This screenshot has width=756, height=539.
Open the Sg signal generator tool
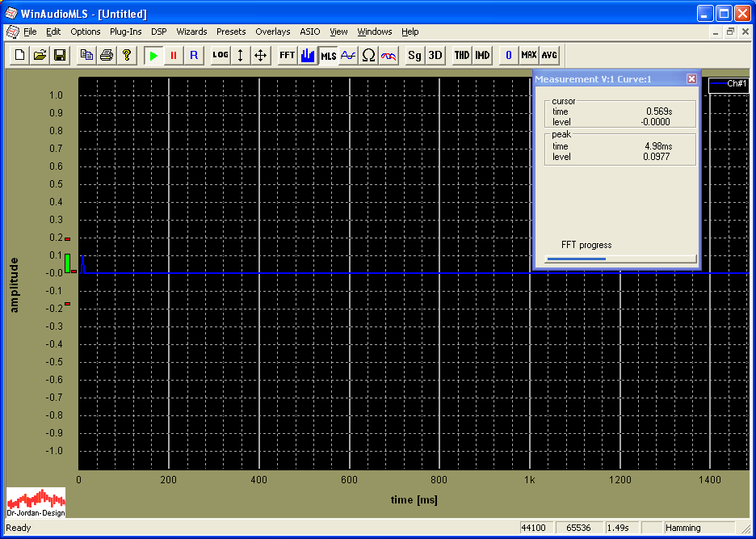coord(414,56)
